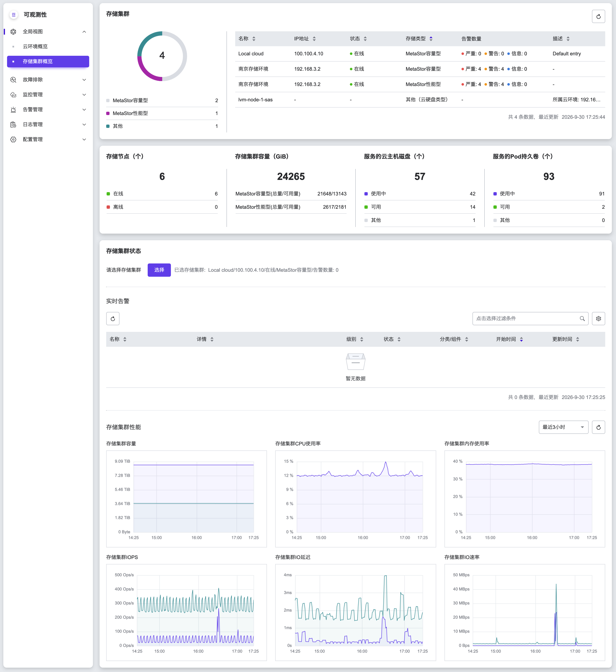Image resolution: width=616 pixels, height=672 pixels.
Task: Click the 告警管理 alarm icon
Action: click(13, 110)
